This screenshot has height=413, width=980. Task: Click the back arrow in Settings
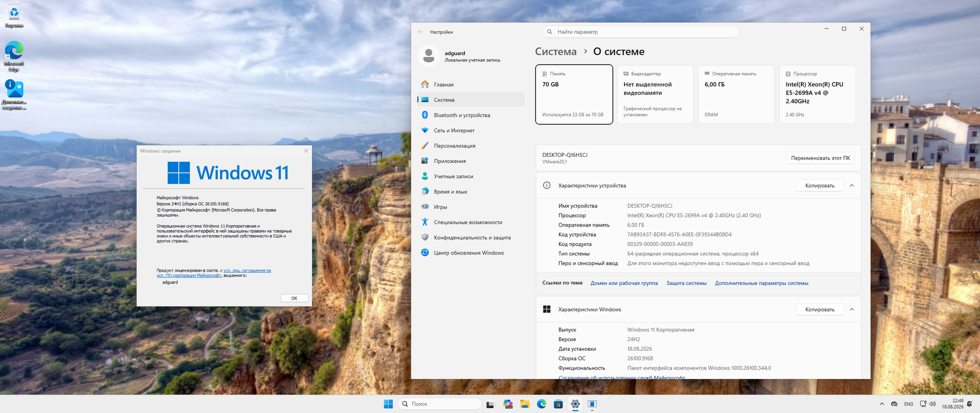click(x=420, y=32)
